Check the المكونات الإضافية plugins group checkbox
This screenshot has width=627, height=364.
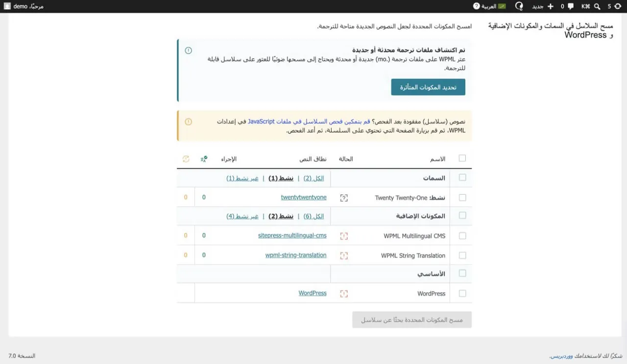coord(462,215)
